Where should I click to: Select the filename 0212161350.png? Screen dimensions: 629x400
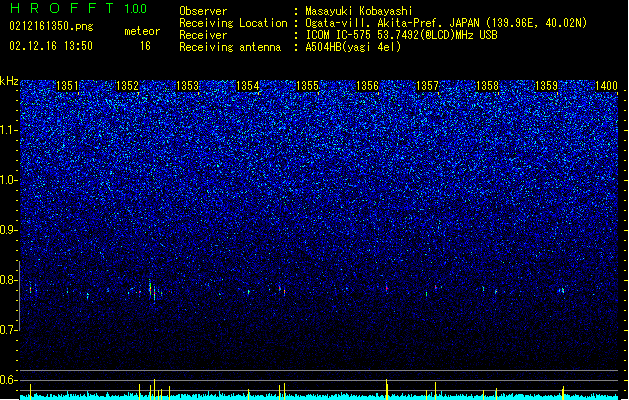pos(51,26)
